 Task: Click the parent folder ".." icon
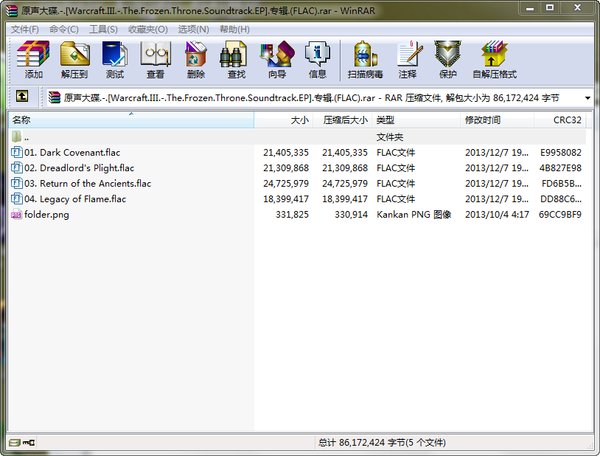click(x=16, y=137)
